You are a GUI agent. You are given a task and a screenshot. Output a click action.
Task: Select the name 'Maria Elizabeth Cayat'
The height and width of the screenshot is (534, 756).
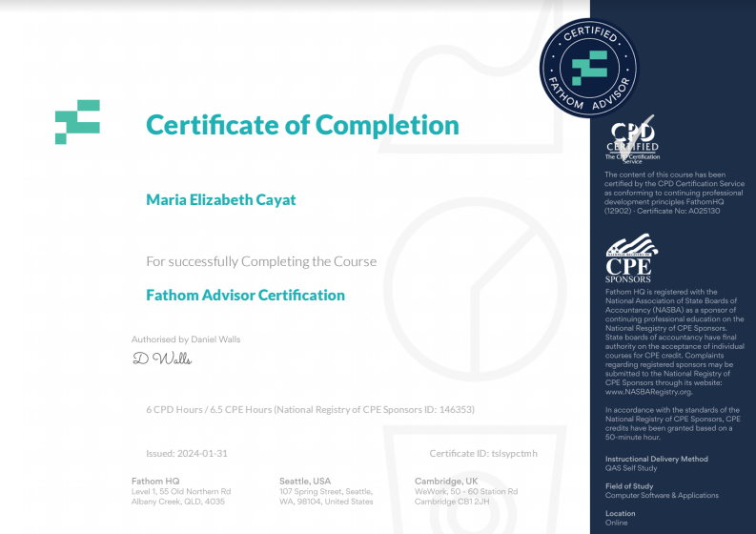(221, 199)
